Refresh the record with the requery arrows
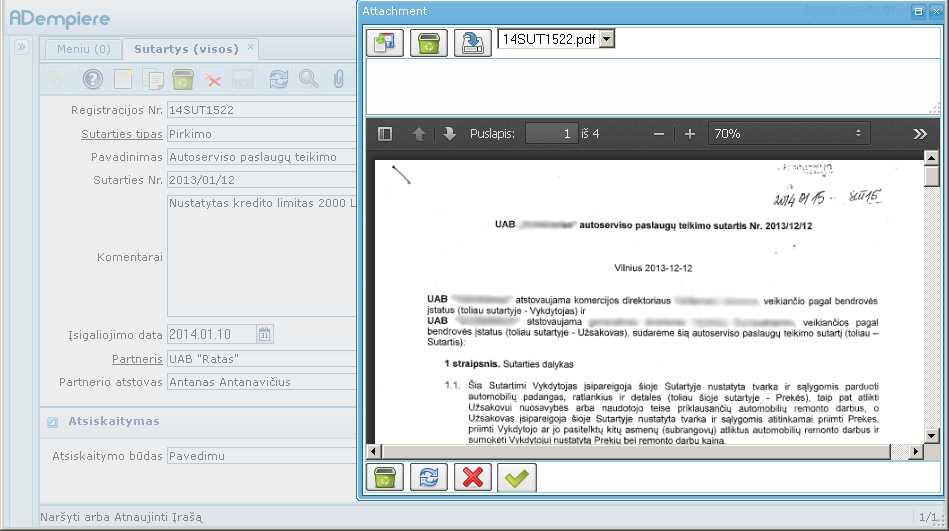The height and width of the screenshot is (531, 949). click(278, 79)
